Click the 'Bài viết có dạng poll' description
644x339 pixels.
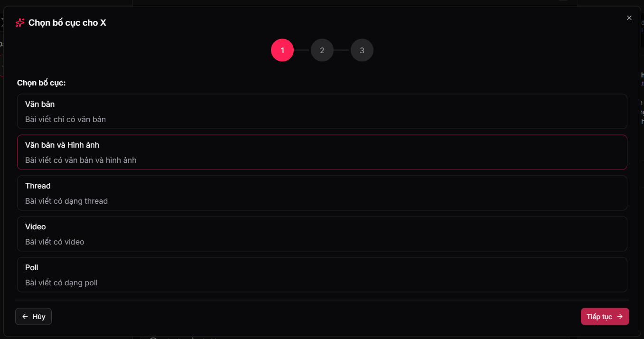point(61,283)
